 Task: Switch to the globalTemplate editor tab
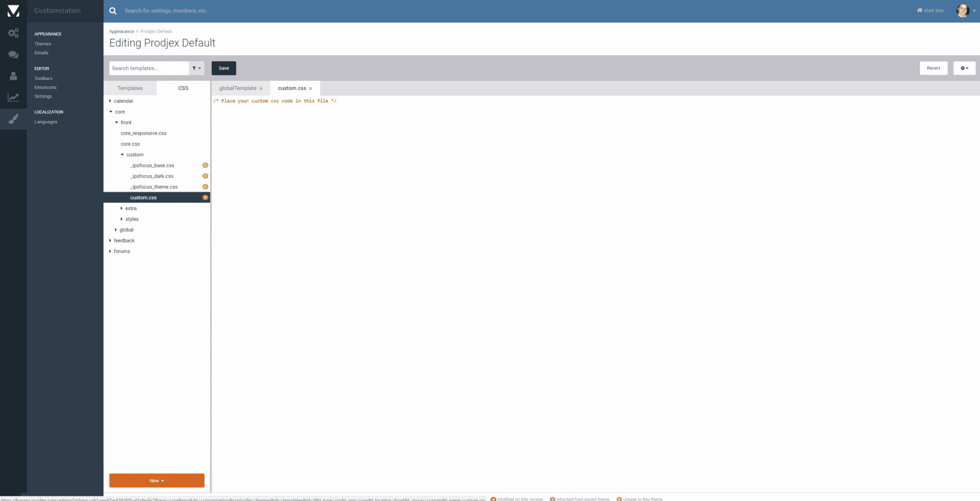[237, 88]
